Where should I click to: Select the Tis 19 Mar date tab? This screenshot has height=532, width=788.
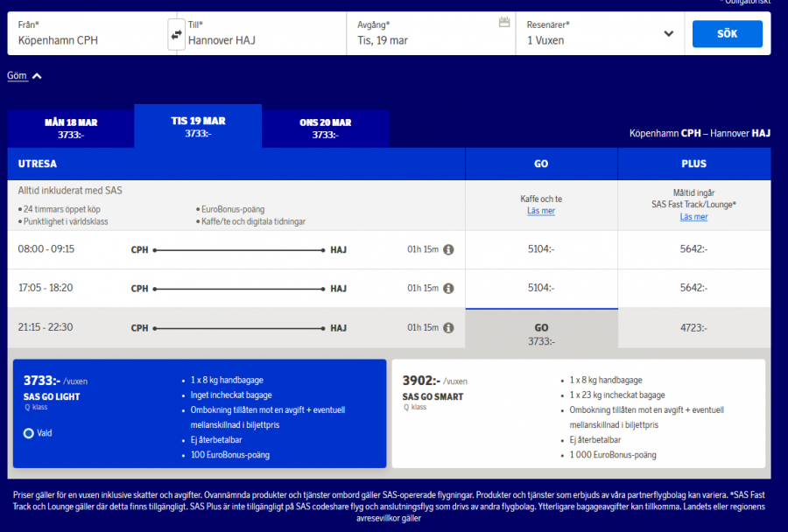[198, 127]
